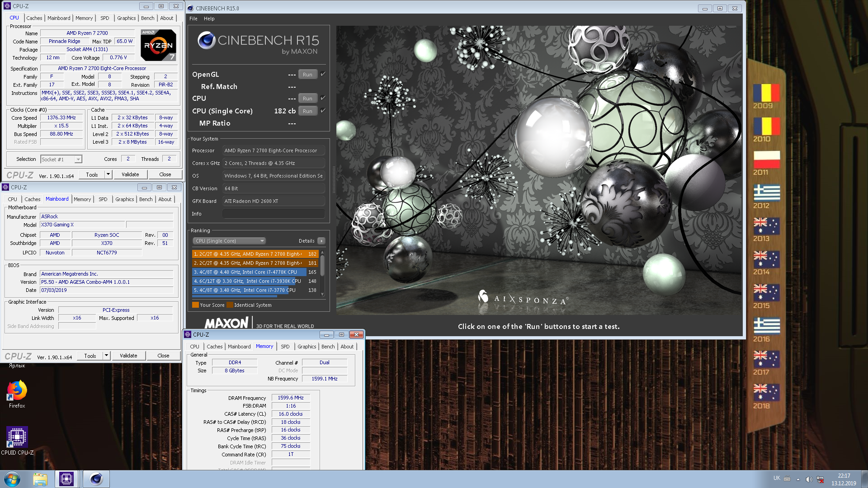Switch to the SPD tab in the top CPU-Z window

tap(105, 18)
